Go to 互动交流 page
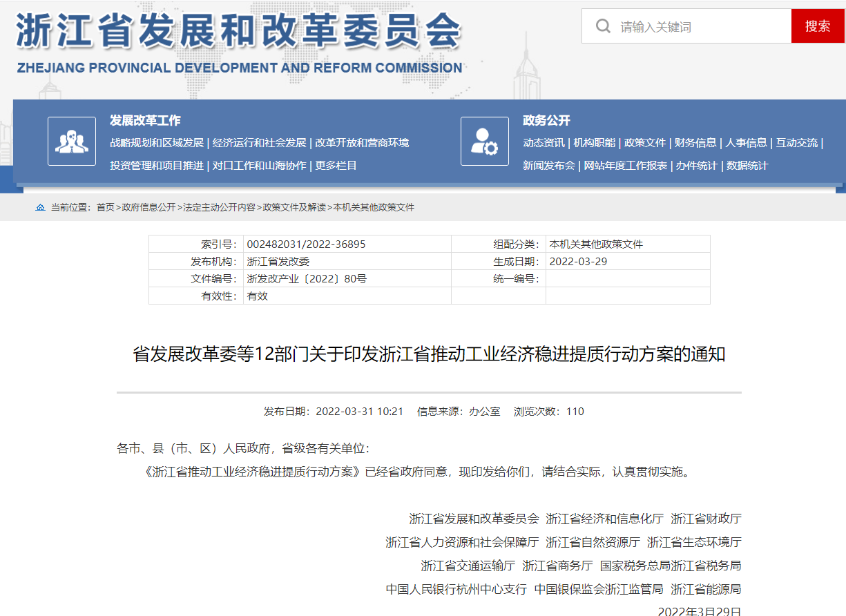The width and height of the screenshot is (846, 616). pyautogui.click(x=797, y=143)
